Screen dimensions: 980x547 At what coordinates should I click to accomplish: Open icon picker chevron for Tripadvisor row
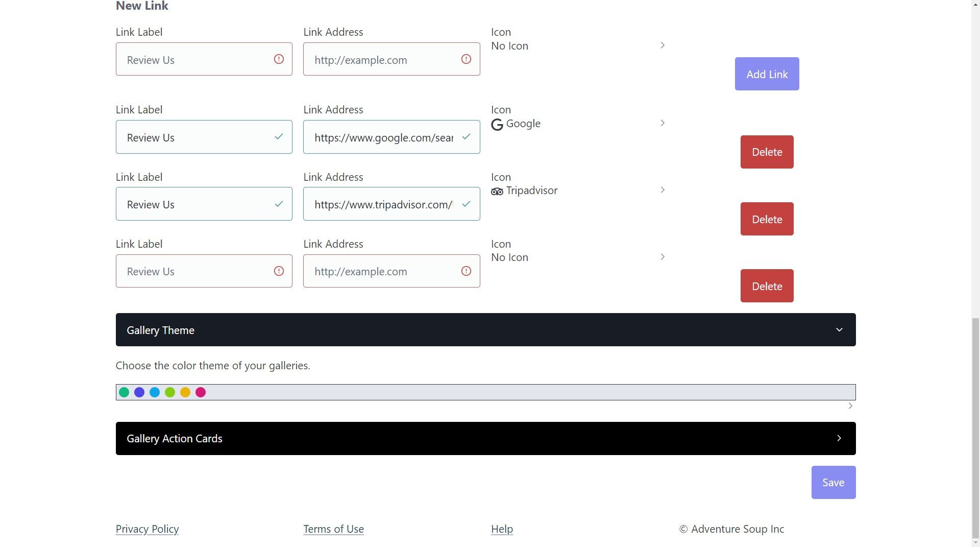point(663,190)
